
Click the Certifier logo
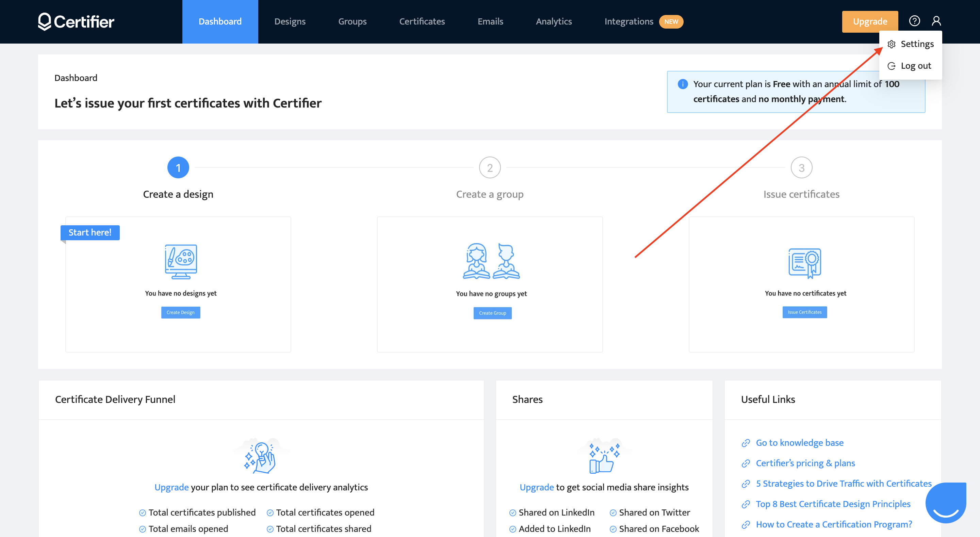pos(76,22)
